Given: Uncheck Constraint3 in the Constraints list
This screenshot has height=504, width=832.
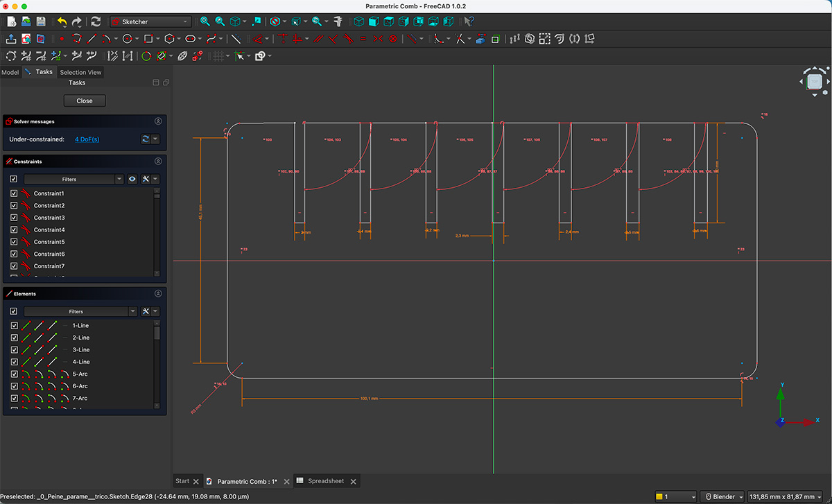Looking at the screenshot, I should [14, 218].
